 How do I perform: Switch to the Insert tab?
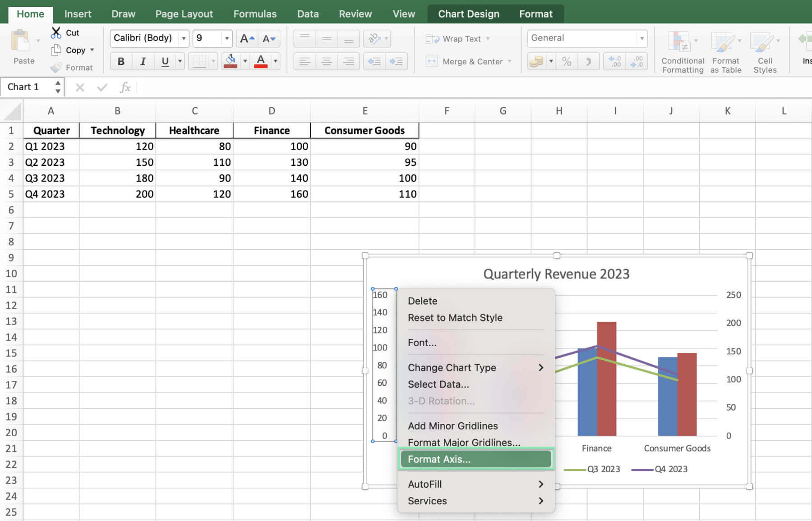point(78,14)
